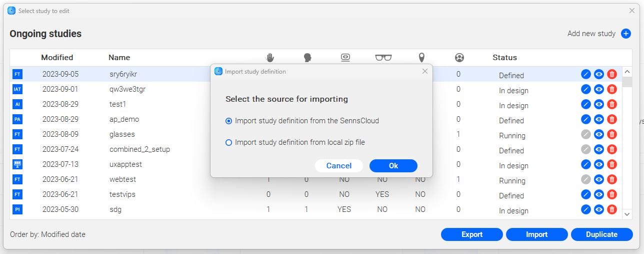View the sry6ryikr study with eye icon
644x254 pixels.
(x=599, y=74)
